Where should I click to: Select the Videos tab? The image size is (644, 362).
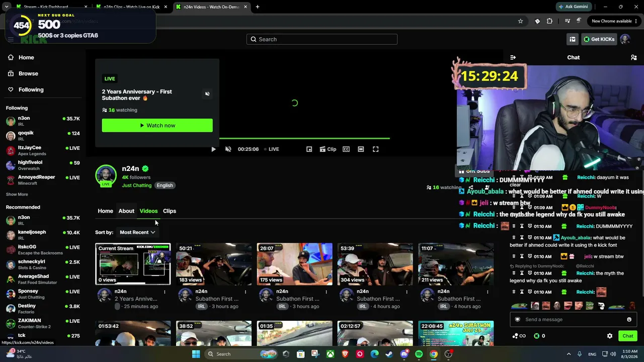click(x=148, y=211)
